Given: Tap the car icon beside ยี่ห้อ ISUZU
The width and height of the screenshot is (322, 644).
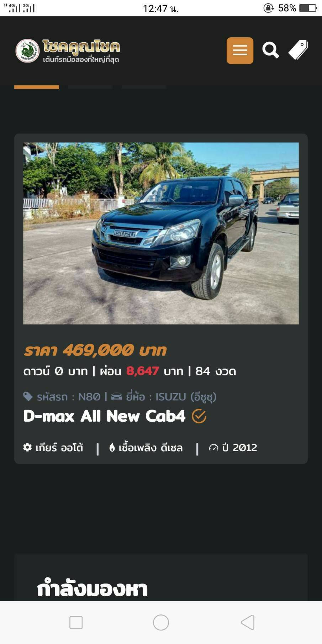Looking at the screenshot, I should point(116,396).
